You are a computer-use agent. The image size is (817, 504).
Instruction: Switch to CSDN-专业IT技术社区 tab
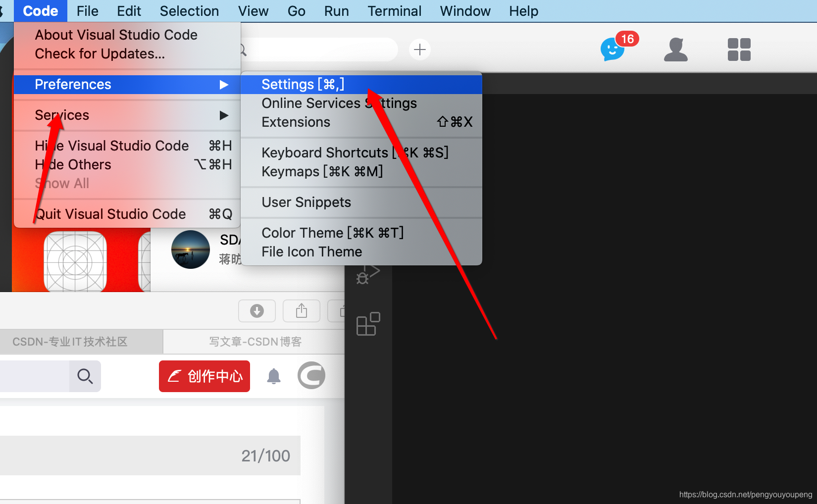pos(81,342)
